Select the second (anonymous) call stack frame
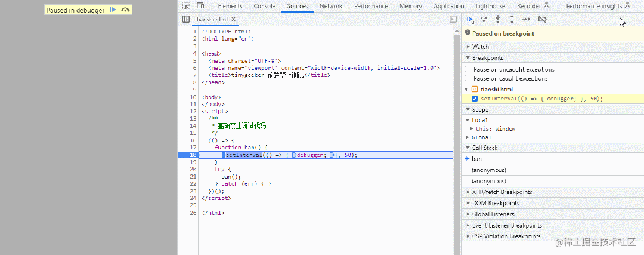 552,181
